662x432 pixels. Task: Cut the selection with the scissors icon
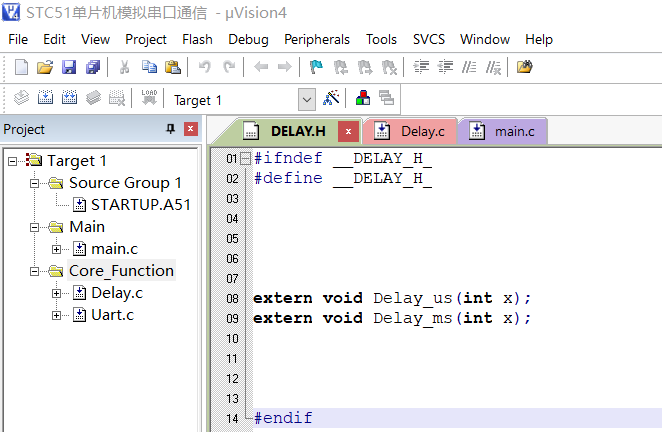point(124,67)
